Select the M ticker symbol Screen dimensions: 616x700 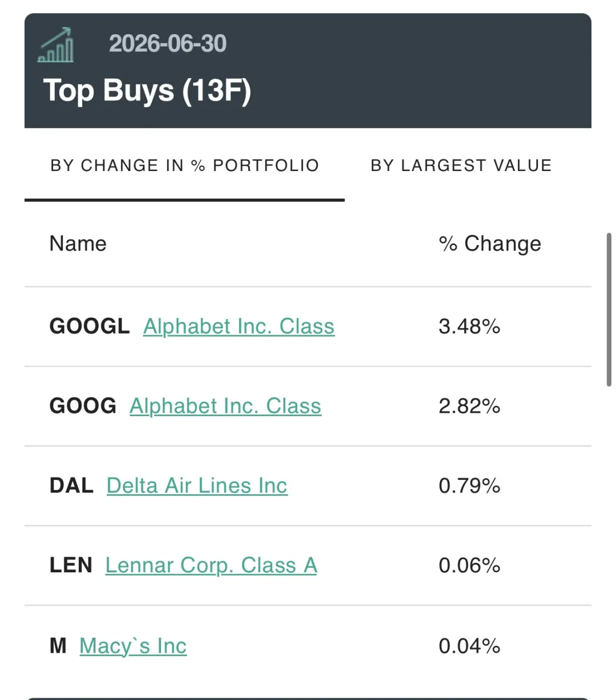(x=58, y=646)
